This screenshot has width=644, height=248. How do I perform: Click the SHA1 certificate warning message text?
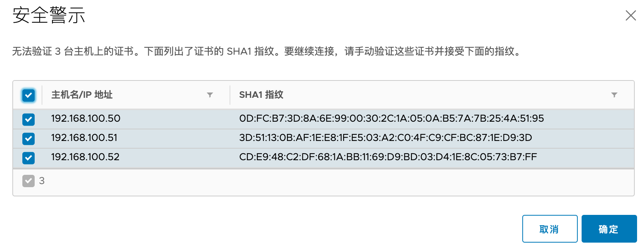click(x=267, y=51)
